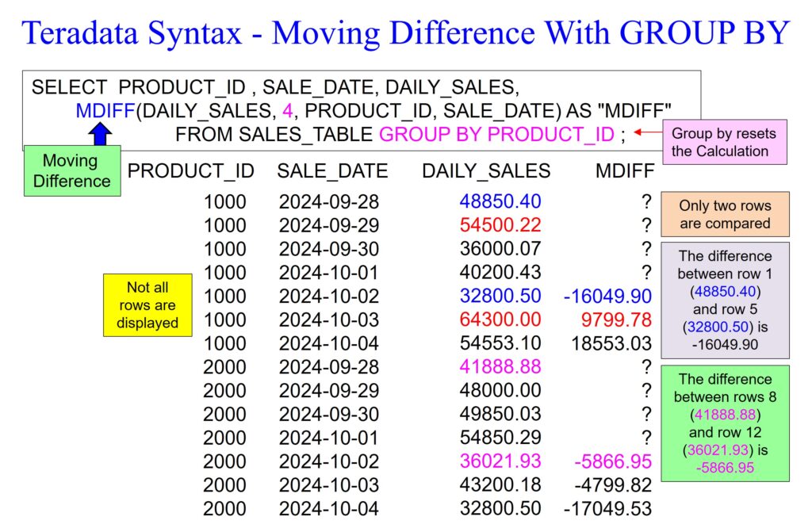Select the SALE_DATE column header

[332, 170]
